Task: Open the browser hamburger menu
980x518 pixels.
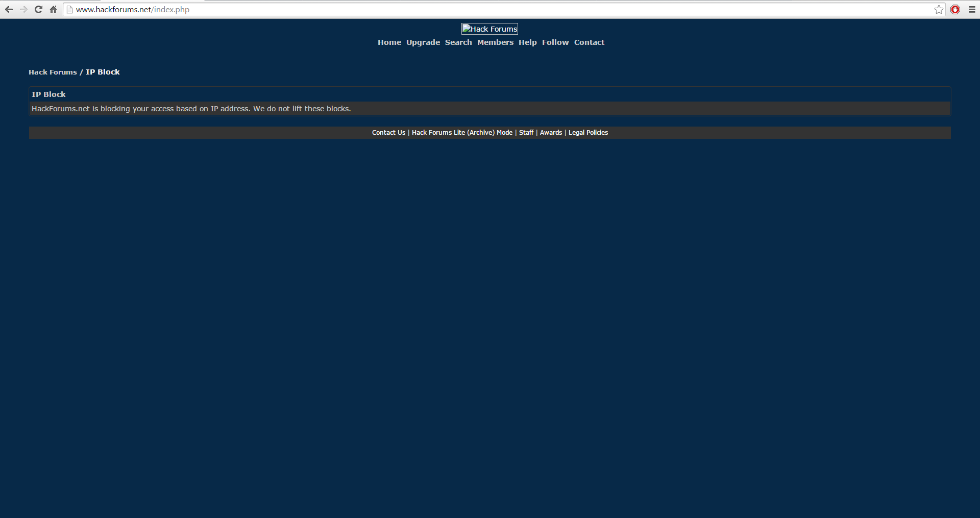Action: [x=972, y=9]
